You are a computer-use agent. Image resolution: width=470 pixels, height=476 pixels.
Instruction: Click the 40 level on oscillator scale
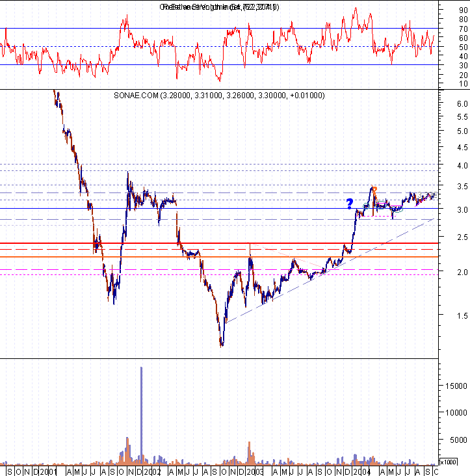pos(463,56)
